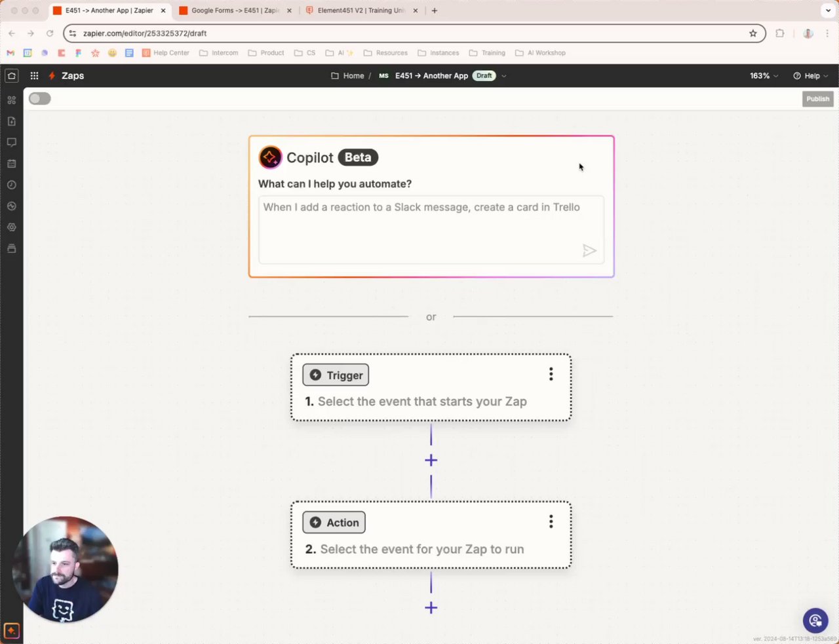The width and height of the screenshot is (839, 644).
Task: Open the Chrome three-dot menu
Action: click(x=827, y=33)
